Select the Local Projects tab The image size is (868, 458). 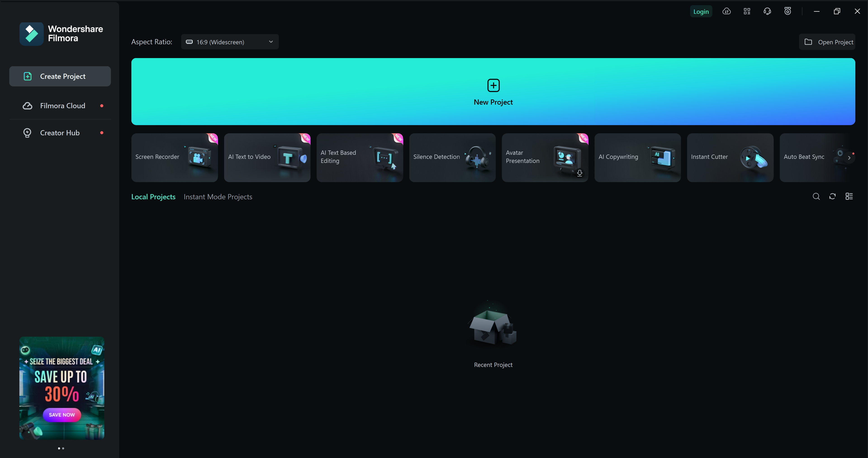coord(153,197)
